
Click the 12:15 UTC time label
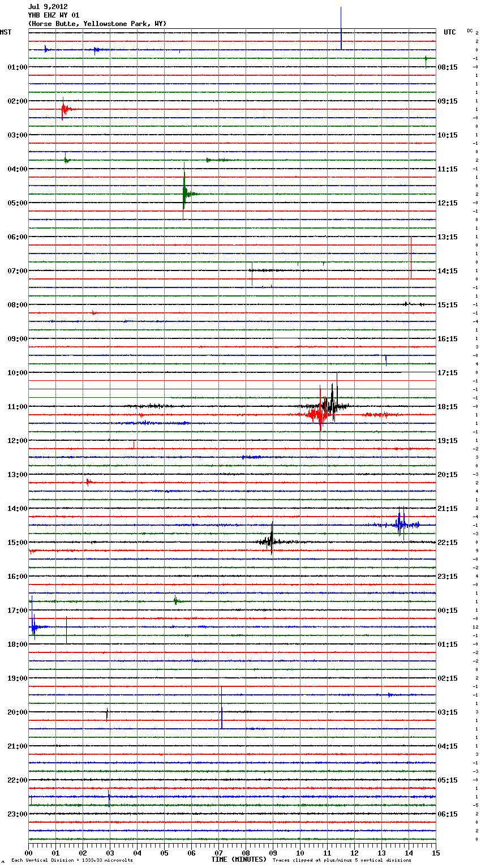[x=448, y=203]
